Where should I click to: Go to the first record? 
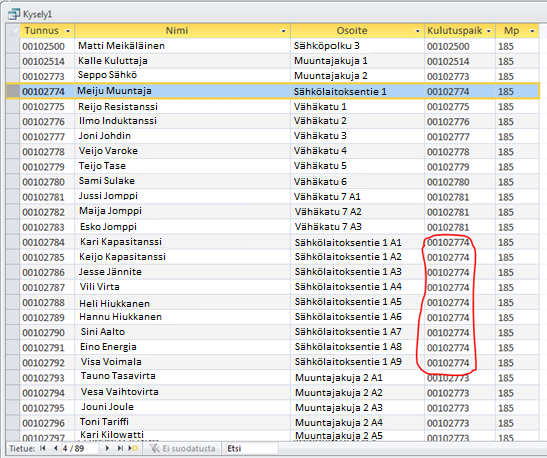tap(43, 448)
